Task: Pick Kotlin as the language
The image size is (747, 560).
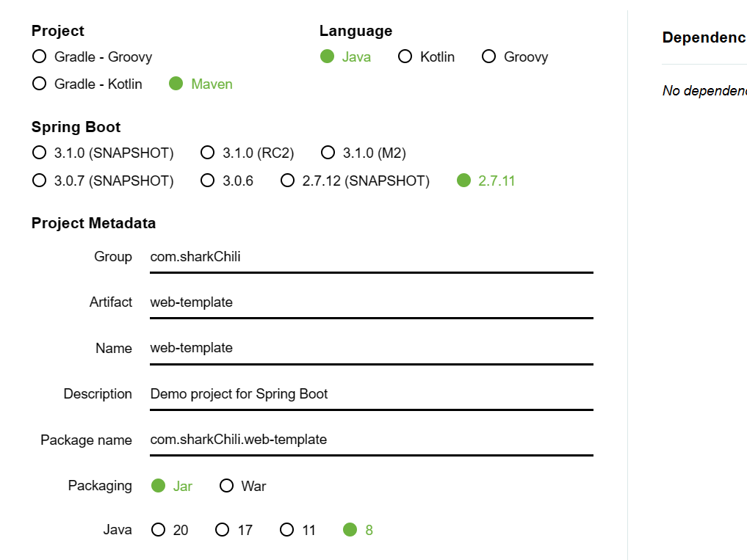Action: (405, 57)
